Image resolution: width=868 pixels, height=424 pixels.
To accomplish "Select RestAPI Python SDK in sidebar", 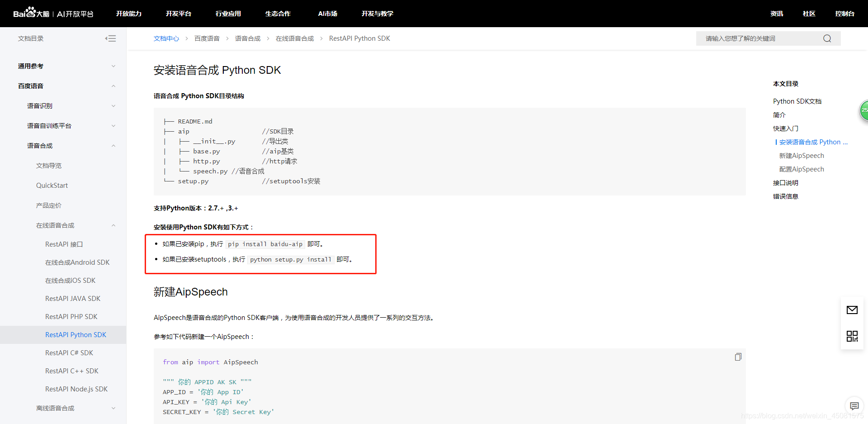I will (x=76, y=335).
